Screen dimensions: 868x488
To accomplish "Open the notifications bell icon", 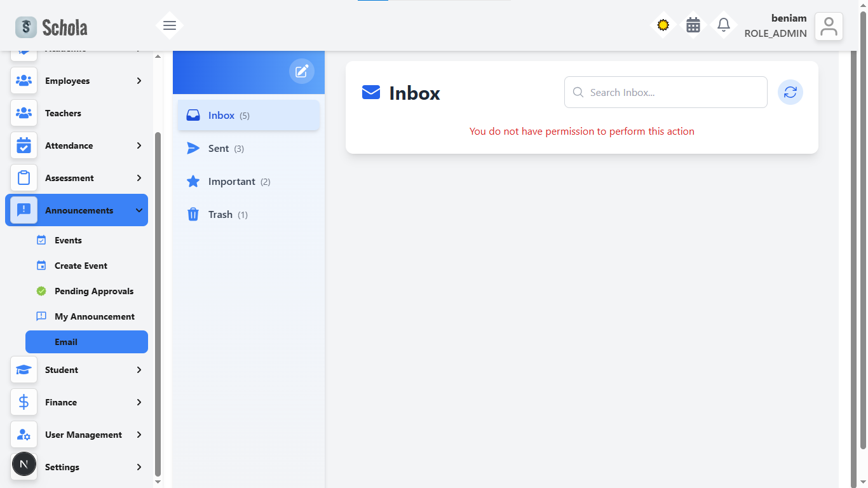I will pos(723,25).
